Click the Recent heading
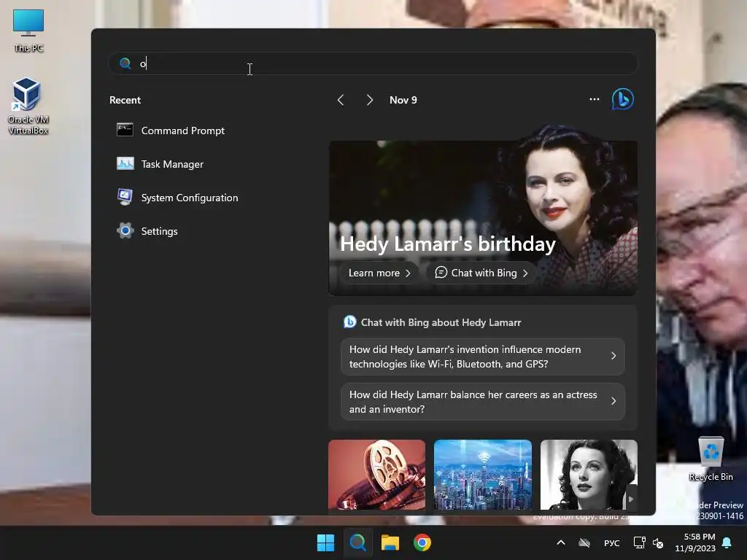747x560 pixels. pyautogui.click(x=125, y=100)
